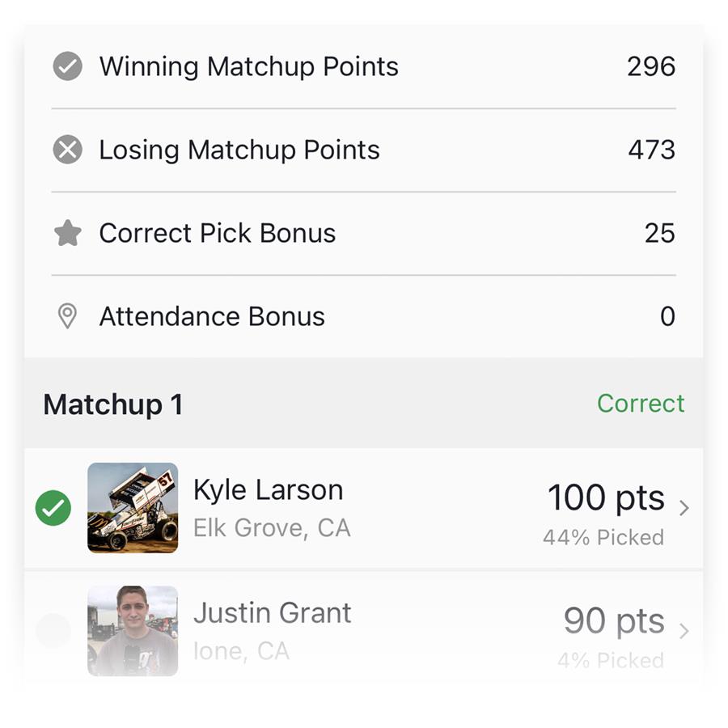Select the empty pick circle for Justin Grant
The image size is (728, 728).
53,631
